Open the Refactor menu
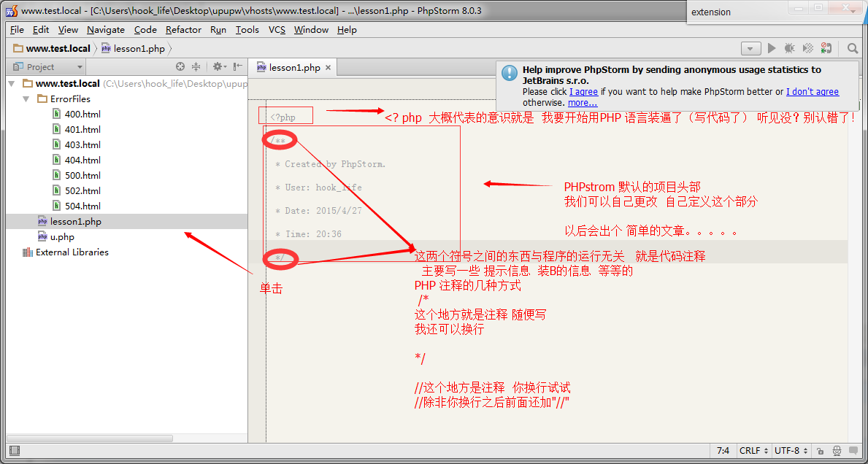Image resolution: width=868 pixels, height=464 pixels. coord(183,30)
